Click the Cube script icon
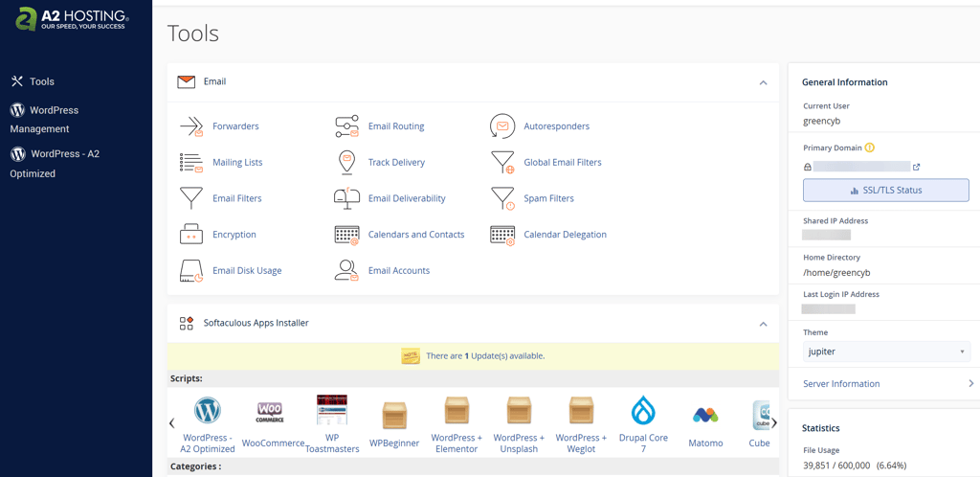980x477 pixels. pos(761,415)
